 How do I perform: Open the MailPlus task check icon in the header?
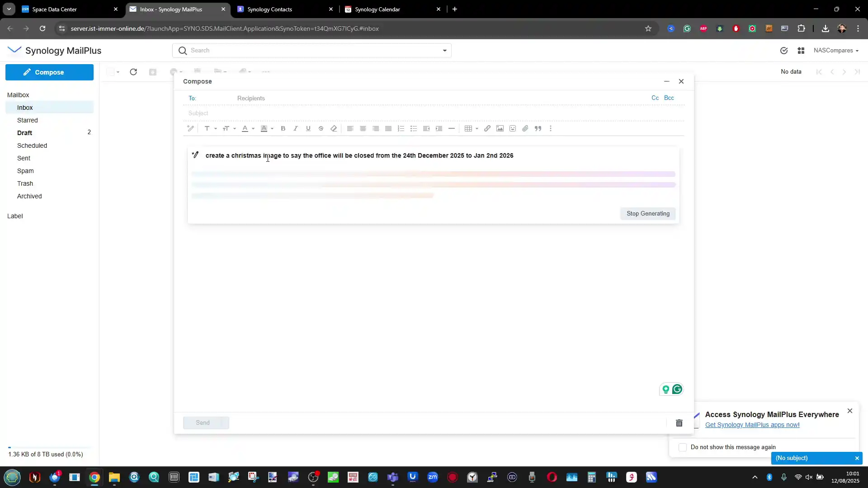784,51
